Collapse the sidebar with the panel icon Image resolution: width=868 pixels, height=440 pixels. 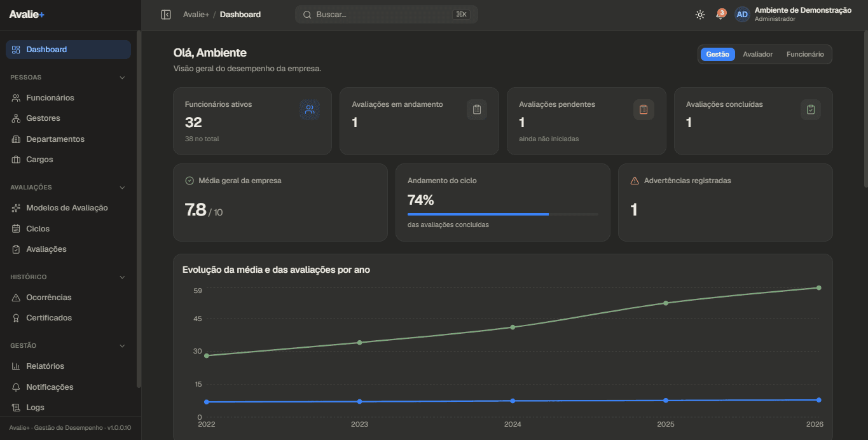click(x=166, y=15)
